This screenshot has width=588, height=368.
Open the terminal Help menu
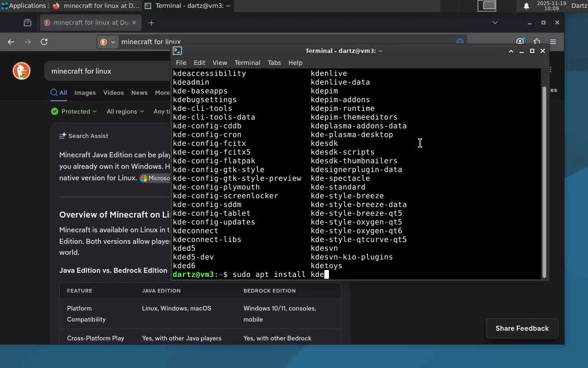[x=295, y=63]
